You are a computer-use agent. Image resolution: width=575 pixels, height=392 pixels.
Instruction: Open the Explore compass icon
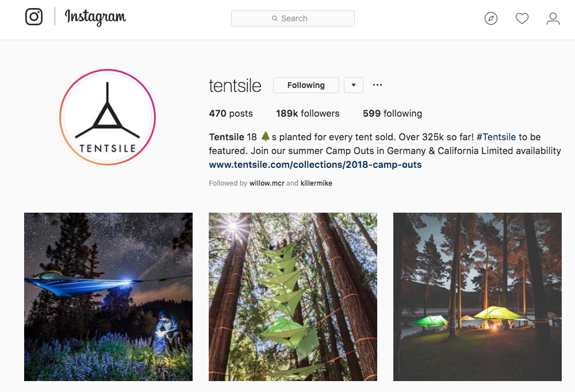coord(490,18)
